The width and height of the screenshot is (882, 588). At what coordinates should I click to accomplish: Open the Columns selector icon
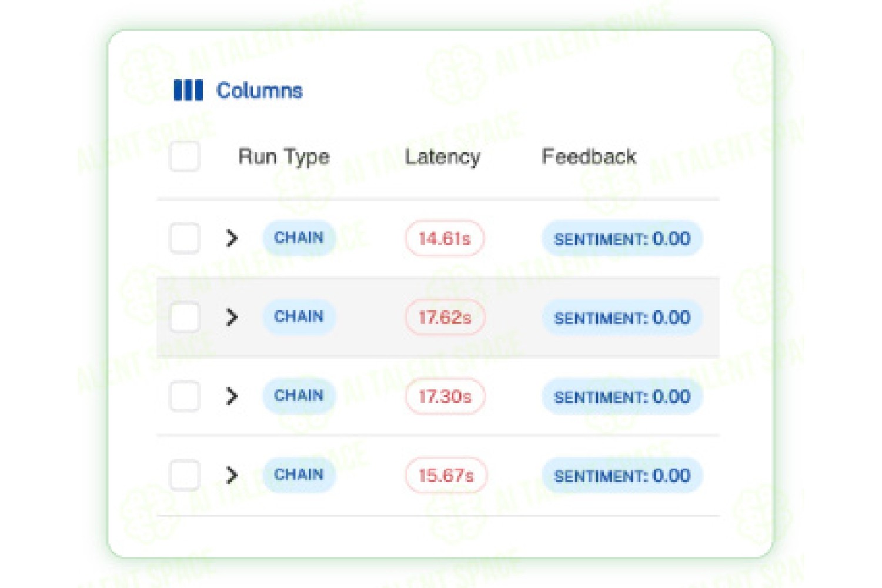tap(188, 91)
